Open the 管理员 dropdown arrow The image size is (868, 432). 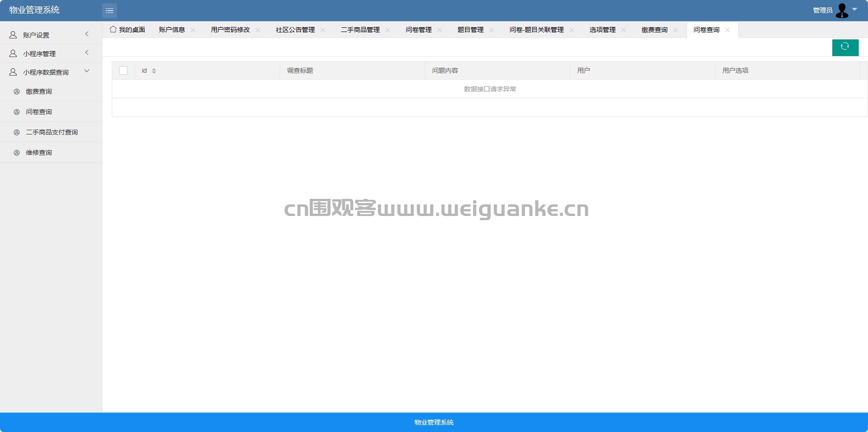(855, 9)
